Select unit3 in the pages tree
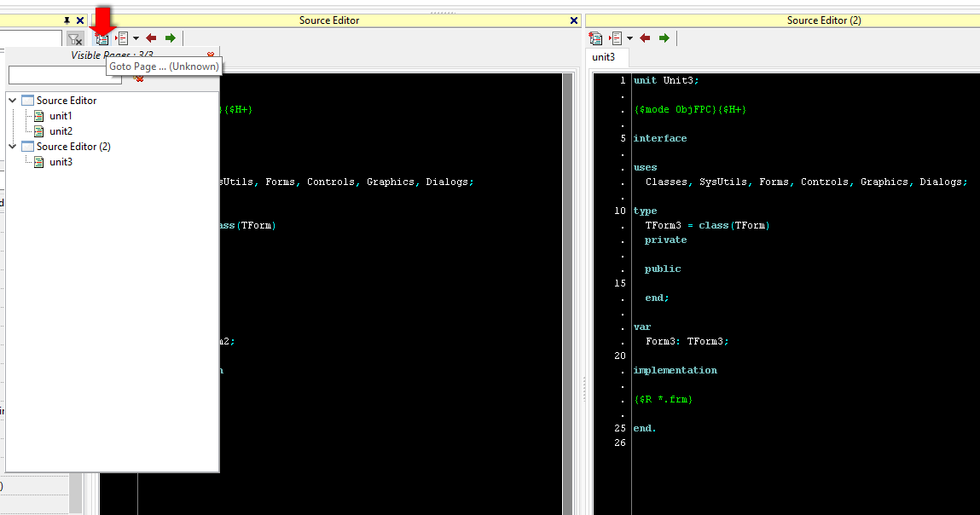The height and width of the screenshot is (515, 980). tap(61, 162)
